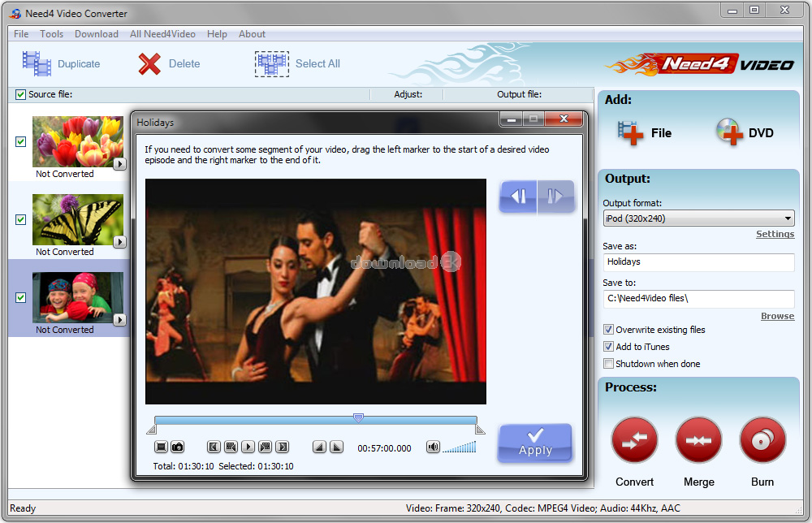Viewport: 812px width, 523px height.
Task: Click the volume level bars
Action: [460, 447]
